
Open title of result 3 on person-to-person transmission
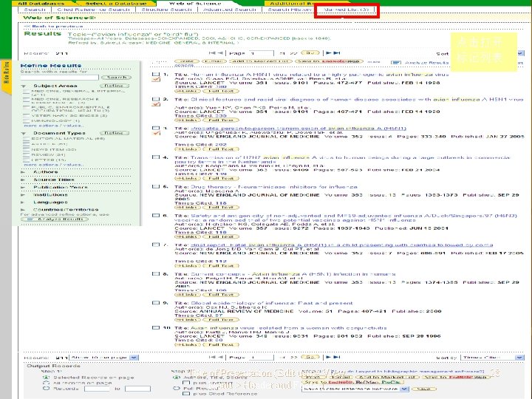[x=299, y=129]
